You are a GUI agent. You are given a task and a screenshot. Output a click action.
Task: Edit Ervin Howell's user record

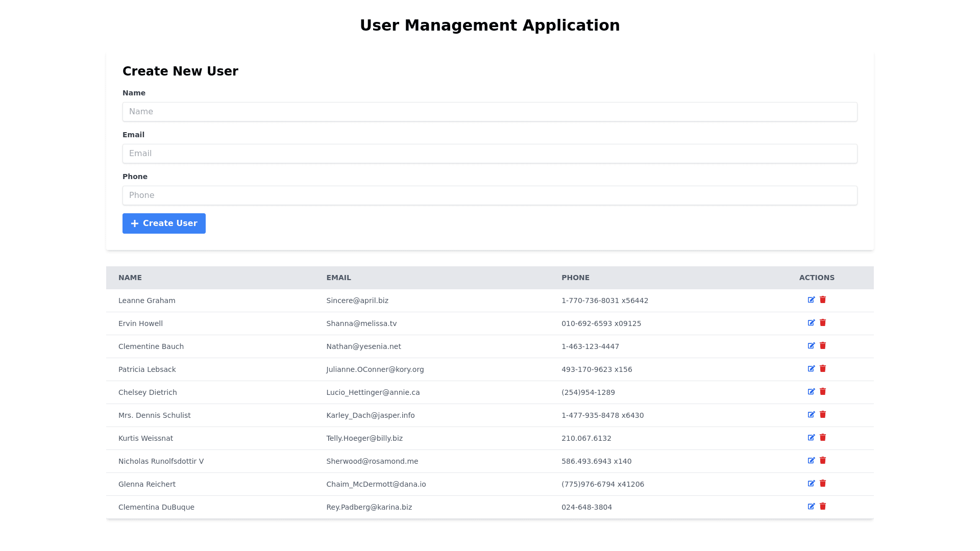(811, 323)
